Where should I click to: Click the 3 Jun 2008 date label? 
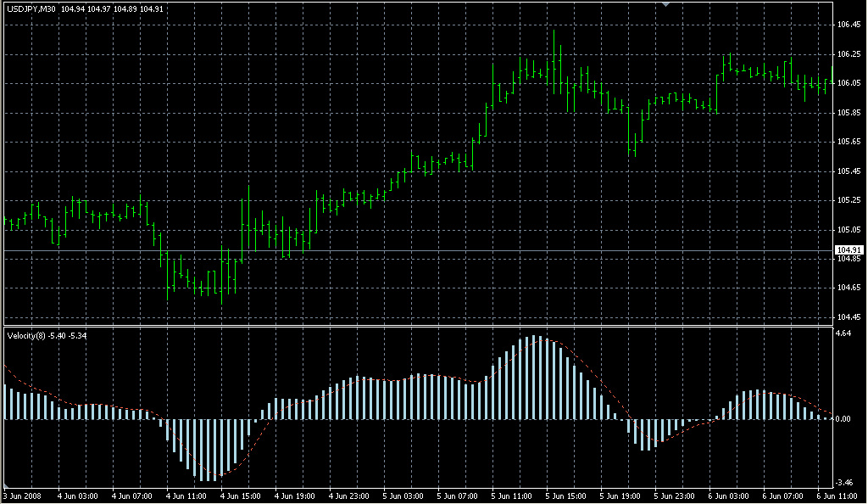pyautogui.click(x=22, y=496)
